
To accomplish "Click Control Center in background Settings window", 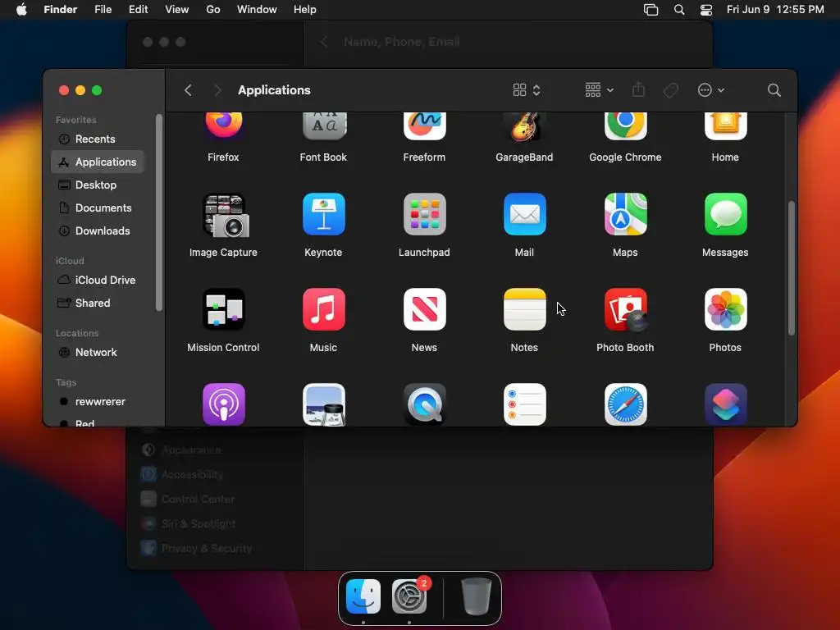I will [x=198, y=499].
